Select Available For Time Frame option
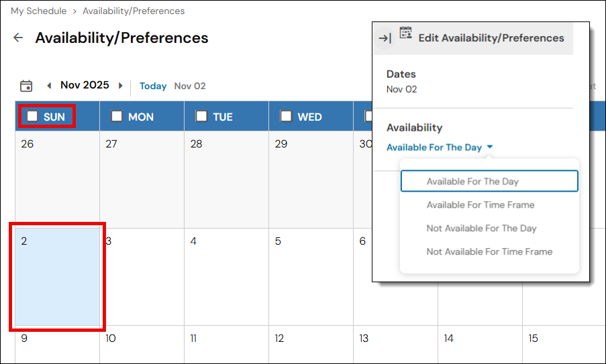Screen dimensions: 606x364 pyautogui.click(x=481, y=204)
